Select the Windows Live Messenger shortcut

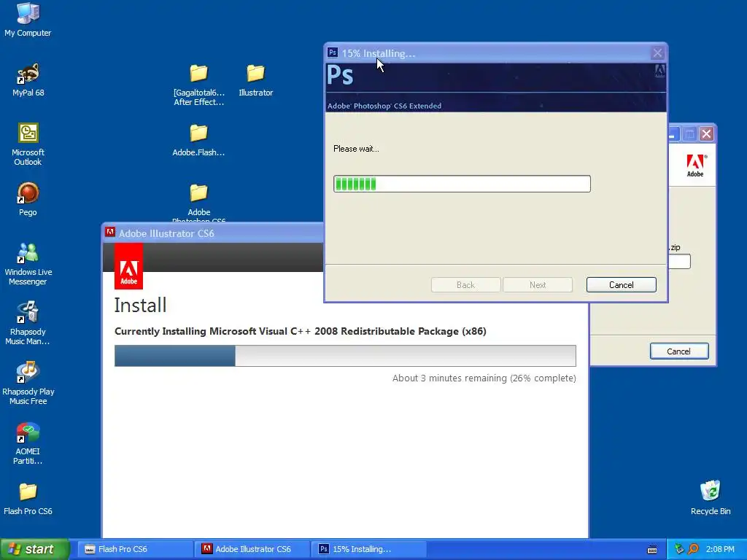tap(28, 264)
